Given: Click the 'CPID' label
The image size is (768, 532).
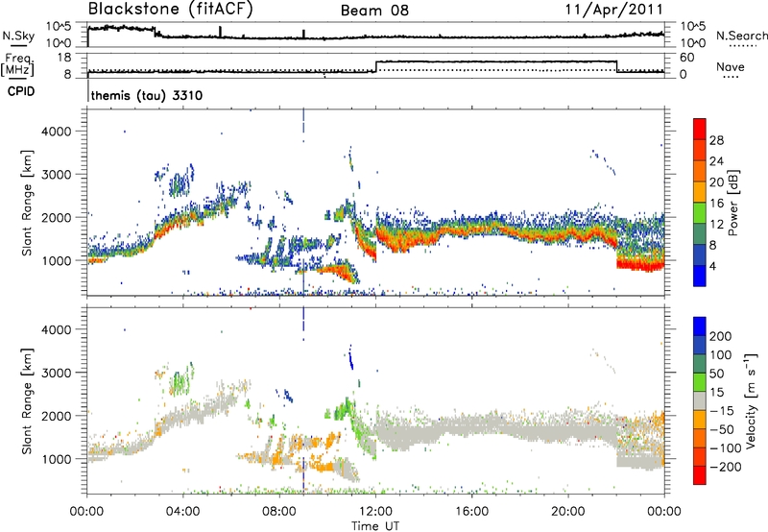Looking at the screenshot, I should (20, 91).
